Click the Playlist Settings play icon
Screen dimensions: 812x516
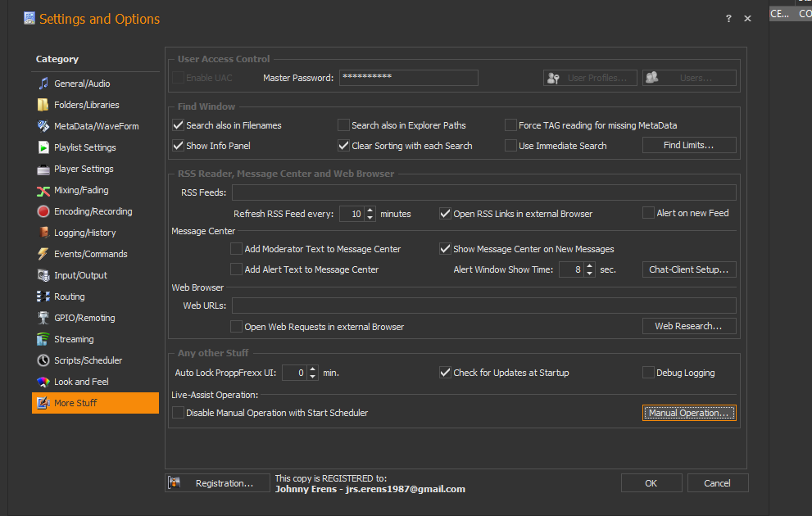click(x=43, y=147)
